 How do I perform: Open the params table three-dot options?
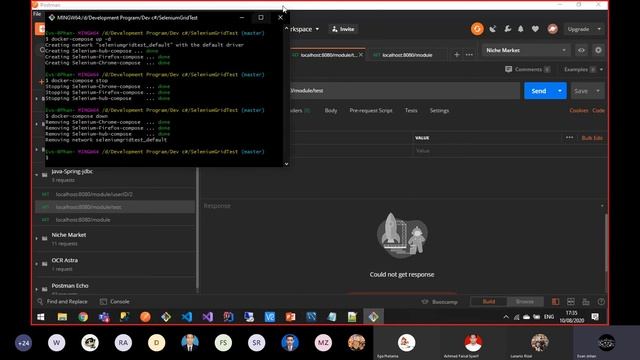(x=569, y=138)
